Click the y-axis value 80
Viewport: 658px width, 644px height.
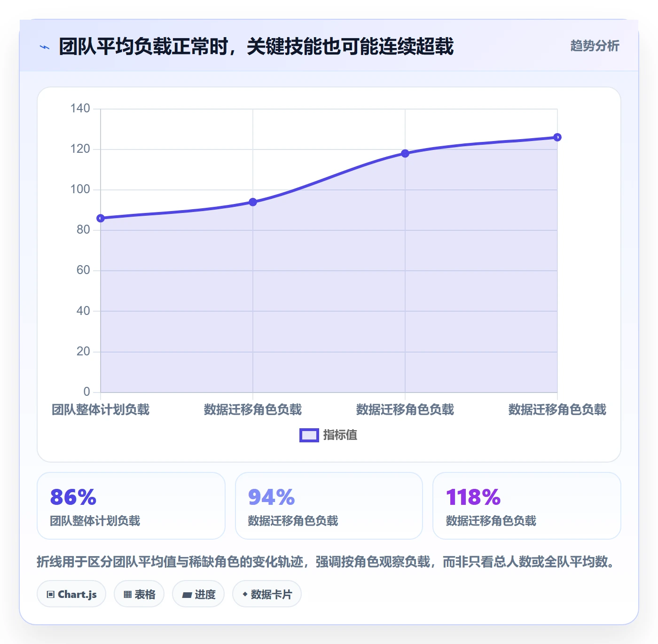pos(83,230)
